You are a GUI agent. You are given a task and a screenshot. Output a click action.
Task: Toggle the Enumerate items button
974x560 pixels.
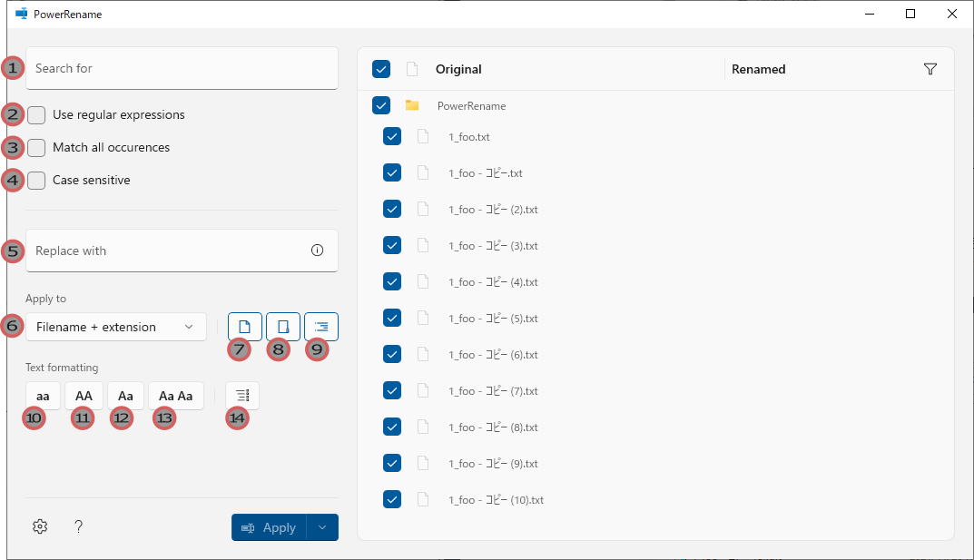pyautogui.click(x=242, y=396)
